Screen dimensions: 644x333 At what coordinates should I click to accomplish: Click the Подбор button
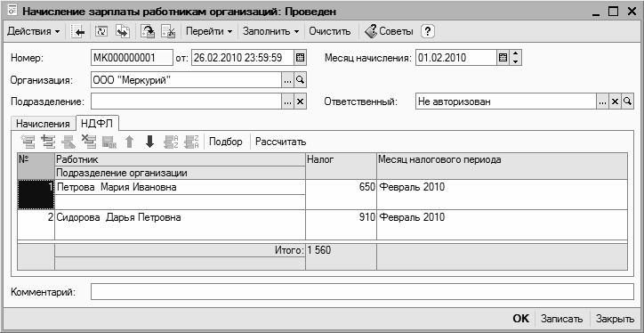[225, 142]
